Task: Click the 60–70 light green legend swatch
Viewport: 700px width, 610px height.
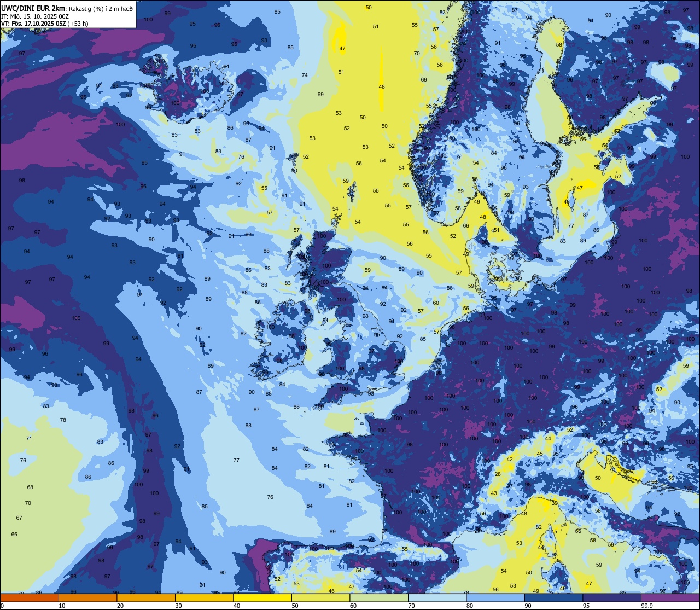Action: coord(379,598)
